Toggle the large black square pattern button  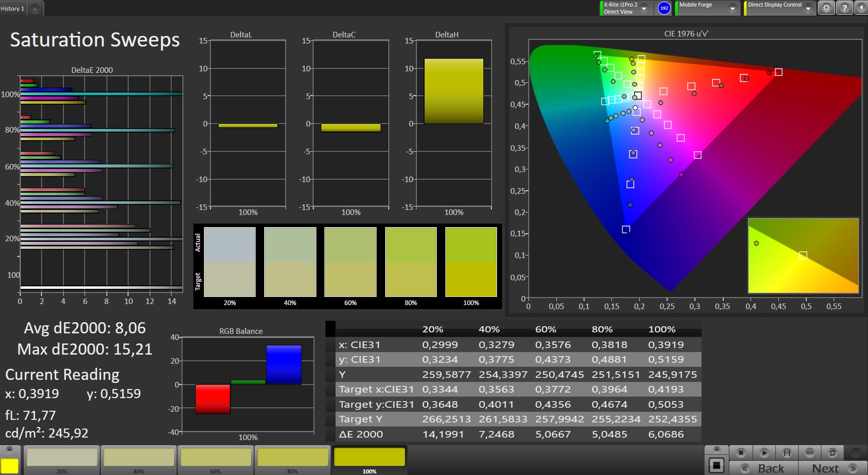(x=716, y=465)
